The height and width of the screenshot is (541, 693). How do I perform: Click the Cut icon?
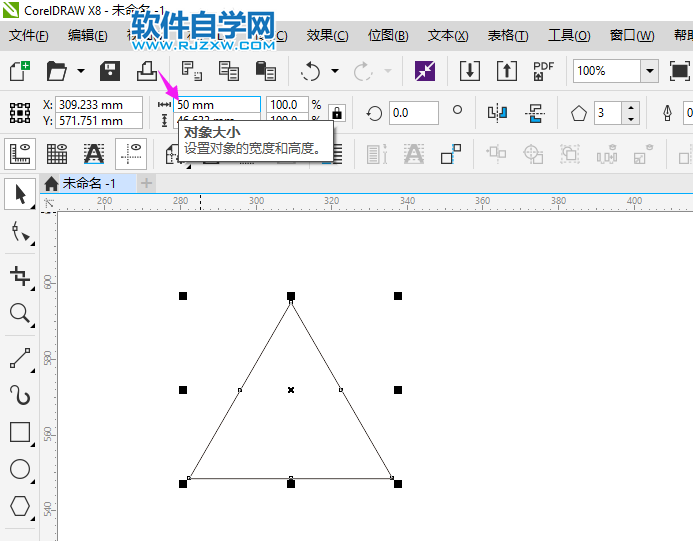pyautogui.click(x=192, y=71)
